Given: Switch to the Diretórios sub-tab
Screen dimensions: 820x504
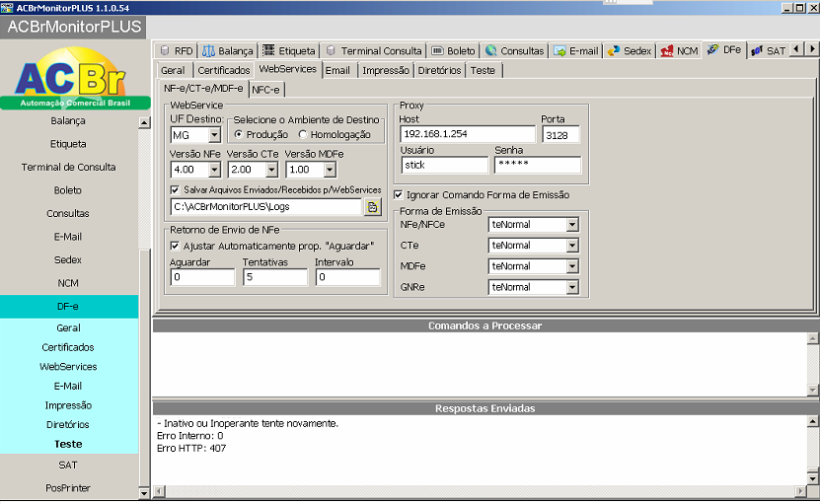Looking at the screenshot, I should [439, 71].
